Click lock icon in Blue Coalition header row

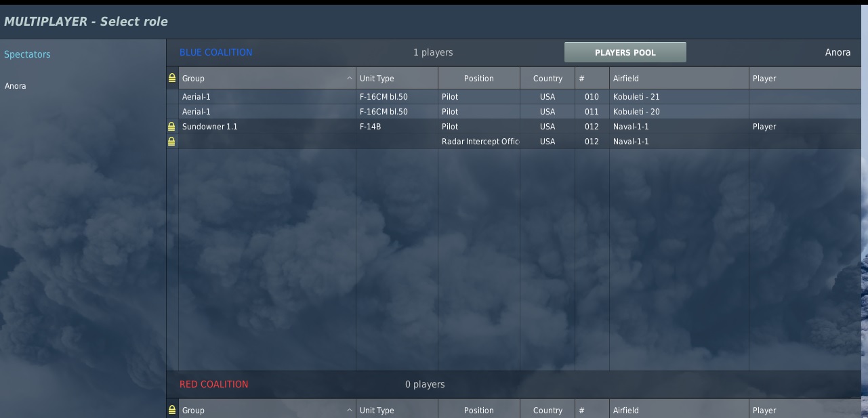172,78
